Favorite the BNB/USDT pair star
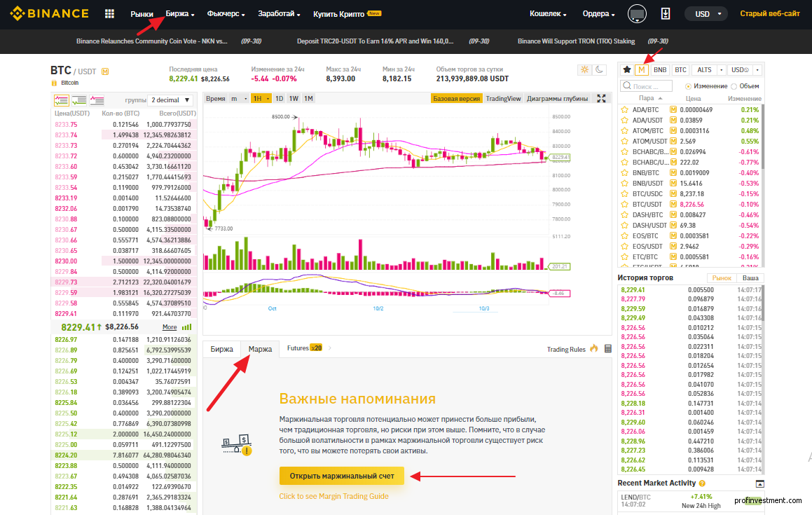Viewport: 812px width, 515px height. (624, 184)
